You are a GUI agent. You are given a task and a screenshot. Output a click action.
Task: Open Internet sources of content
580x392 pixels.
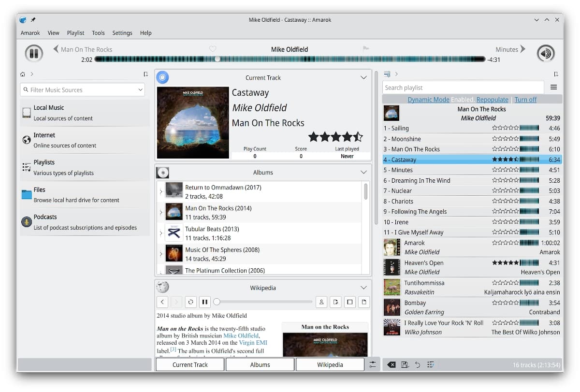pos(85,140)
